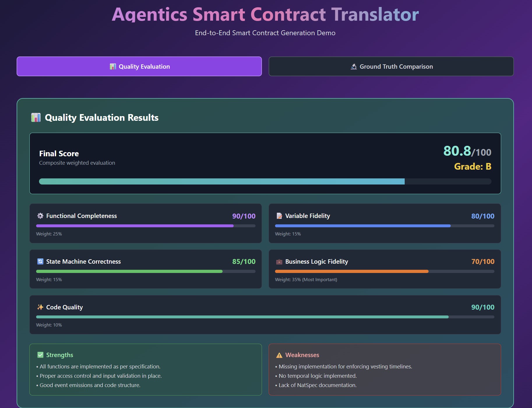Click the gear icon for Functional Completeness

(x=40, y=216)
